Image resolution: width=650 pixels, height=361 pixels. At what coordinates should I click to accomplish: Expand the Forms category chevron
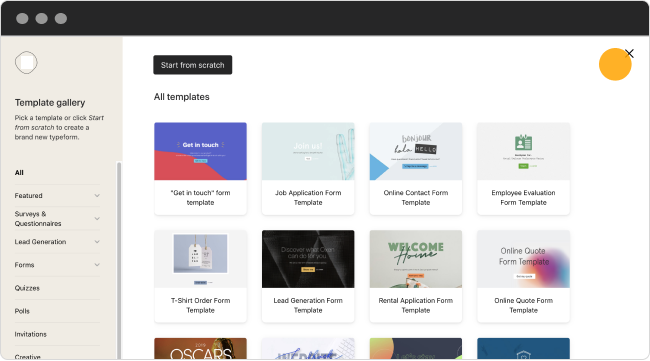coord(97,265)
